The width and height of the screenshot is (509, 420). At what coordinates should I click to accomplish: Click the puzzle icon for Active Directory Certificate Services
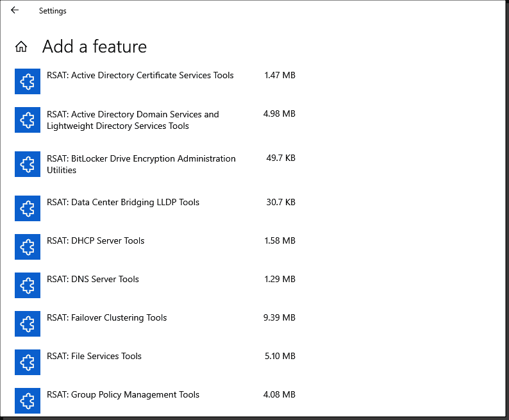pos(28,81)
